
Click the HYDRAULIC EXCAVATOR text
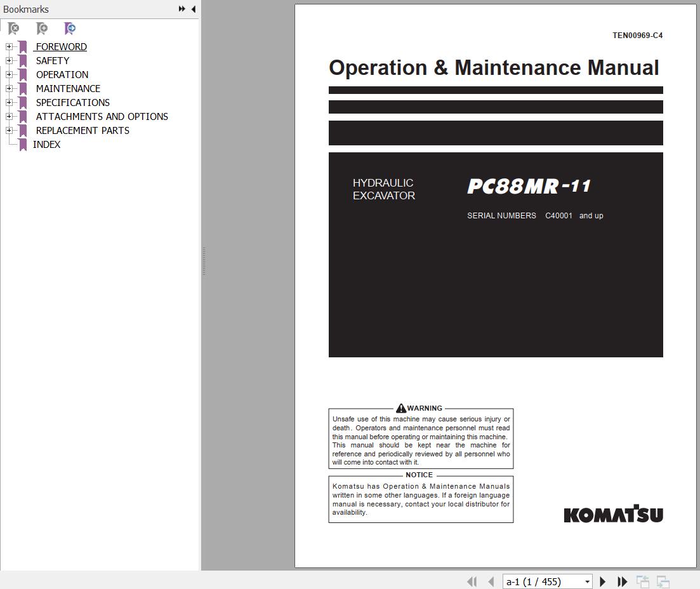click(x=384, y=189)
